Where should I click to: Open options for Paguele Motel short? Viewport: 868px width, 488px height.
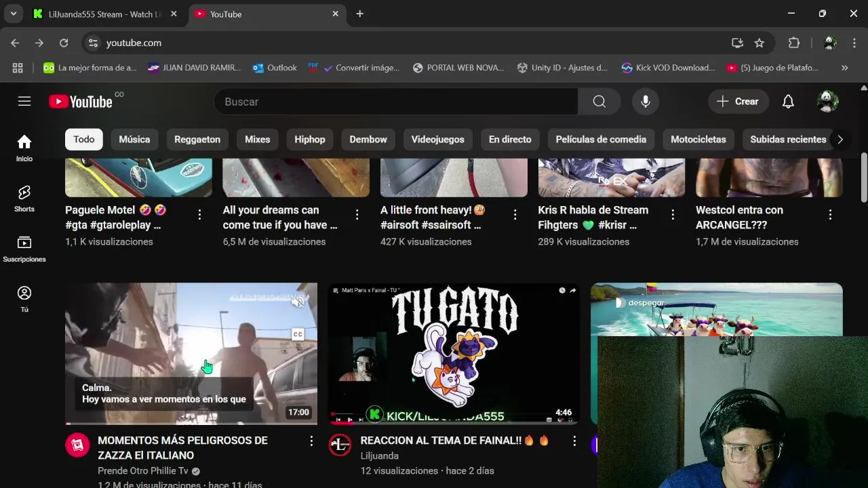pos(199,215)
